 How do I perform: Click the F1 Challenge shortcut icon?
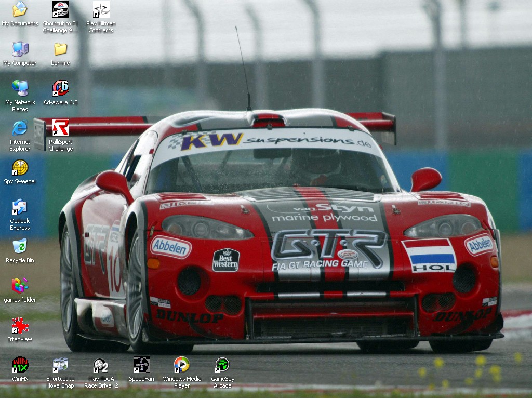60,9
